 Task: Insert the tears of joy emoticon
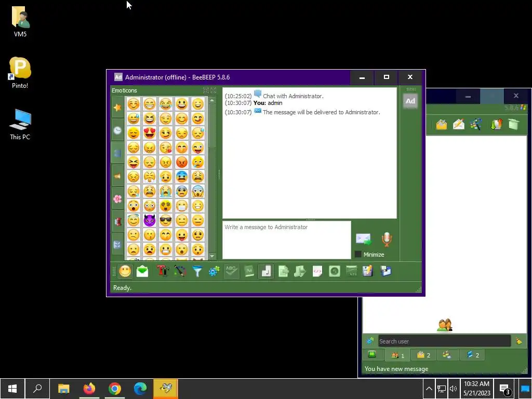click(x=166, y=104)
